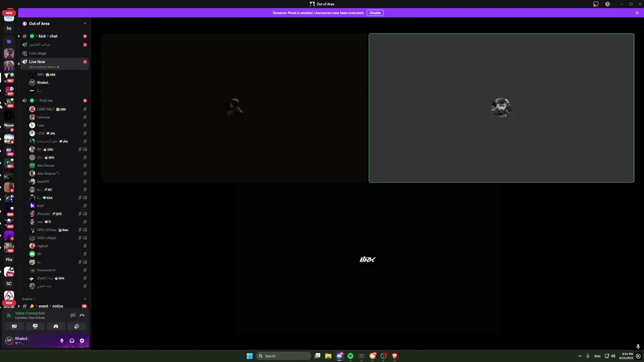This screenshot has height=362, width=644.
Task: Open the Live stage channel
Action: 54,53
